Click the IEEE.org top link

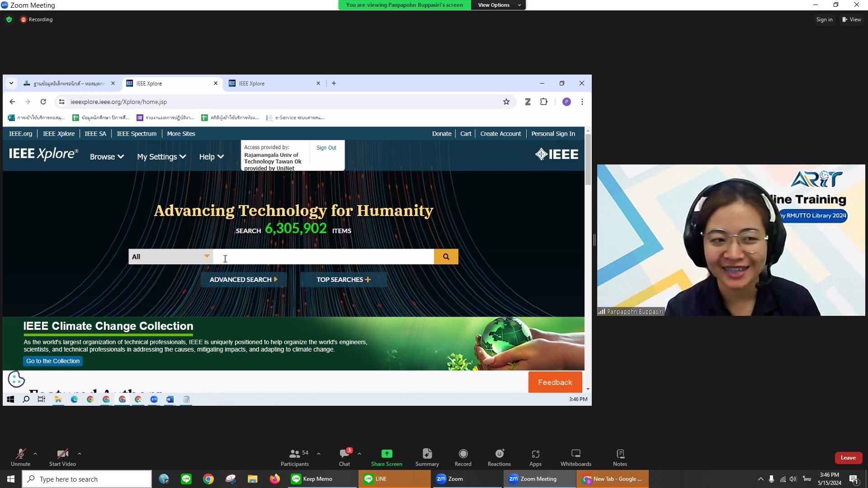tap(21, 134)
